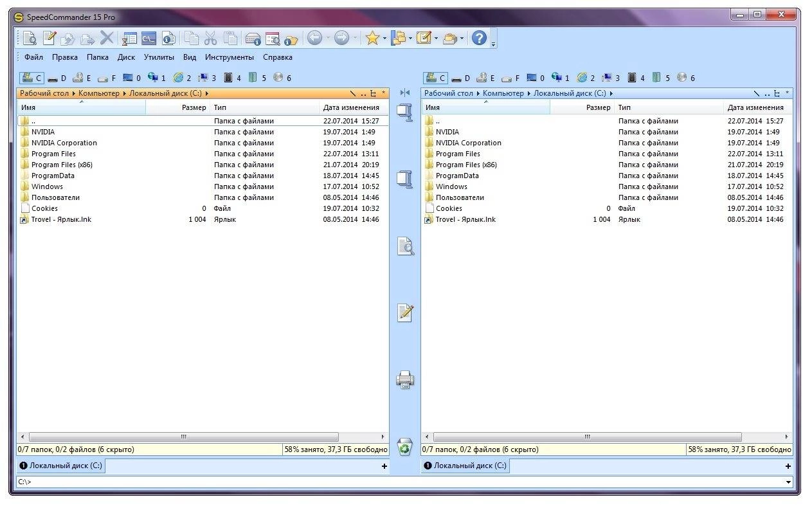Click the round Forward arrow button
812x508 pixels.
coord(341,39)
